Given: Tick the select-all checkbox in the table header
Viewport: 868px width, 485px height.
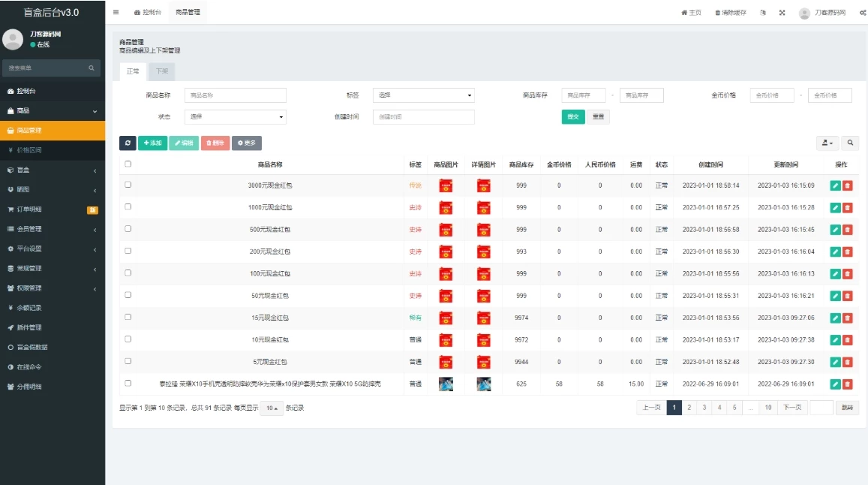Looking at the screenshot, I should [x=128, y=164].
